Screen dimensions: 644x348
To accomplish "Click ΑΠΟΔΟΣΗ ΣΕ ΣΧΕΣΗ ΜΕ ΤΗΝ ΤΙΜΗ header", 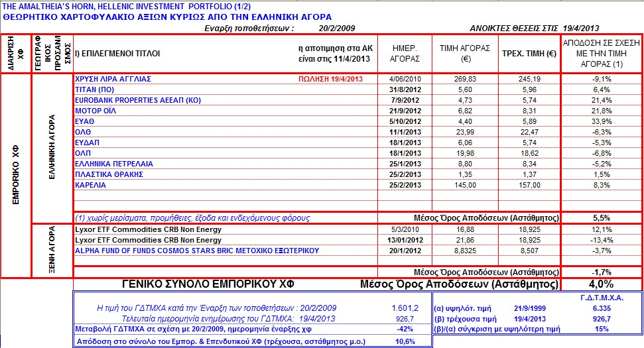I will point(602,54).
